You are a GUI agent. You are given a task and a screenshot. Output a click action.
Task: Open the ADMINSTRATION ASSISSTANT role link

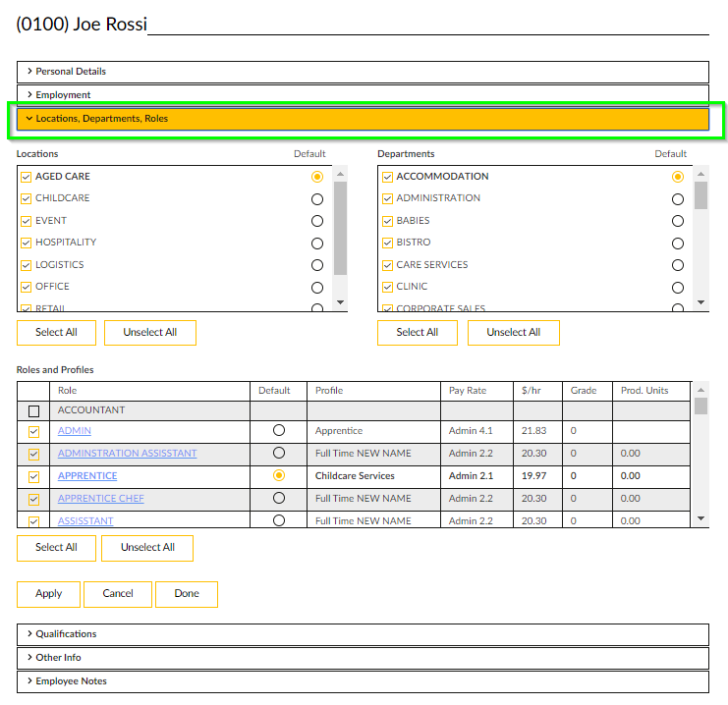[127, 454]
